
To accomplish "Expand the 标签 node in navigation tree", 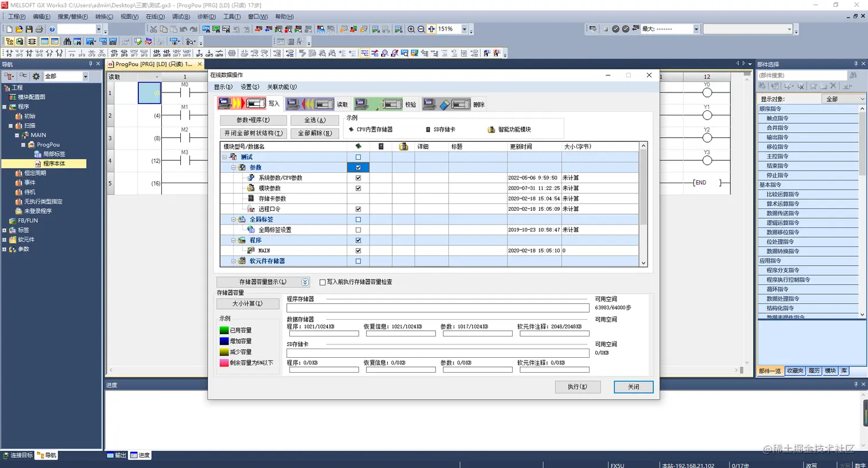I will (5, 230).
